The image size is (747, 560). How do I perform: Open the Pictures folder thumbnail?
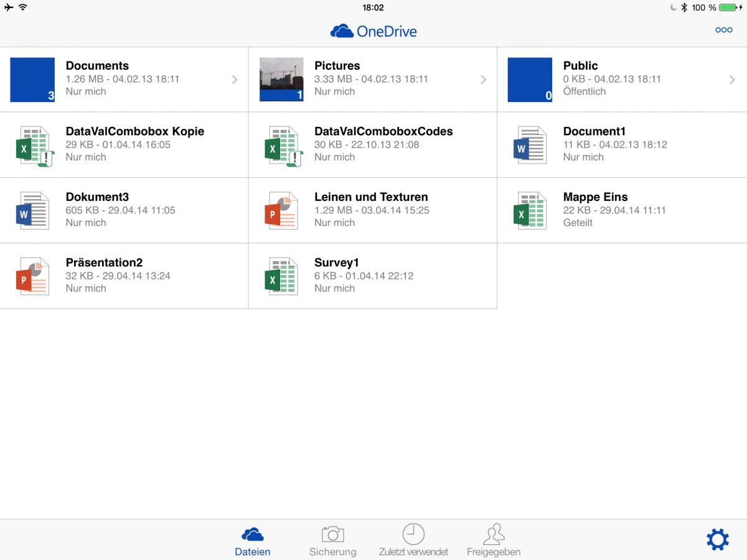281,80
